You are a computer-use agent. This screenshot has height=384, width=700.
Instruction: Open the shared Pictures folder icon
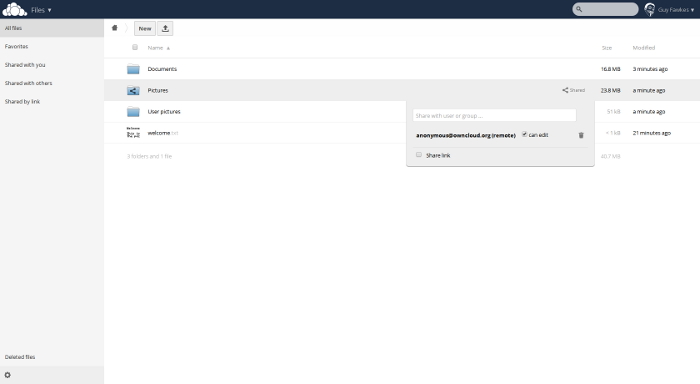pyautogui.click(x=133, y=91)
